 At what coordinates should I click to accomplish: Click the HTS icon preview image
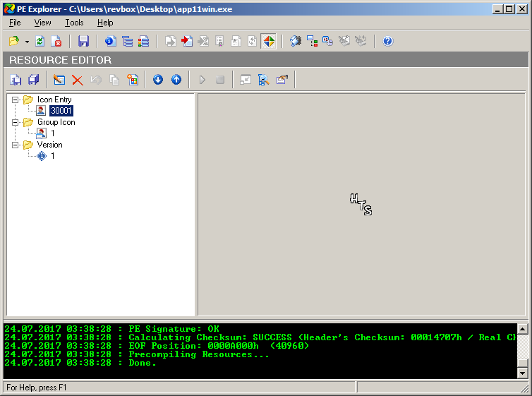pos(361,204)
